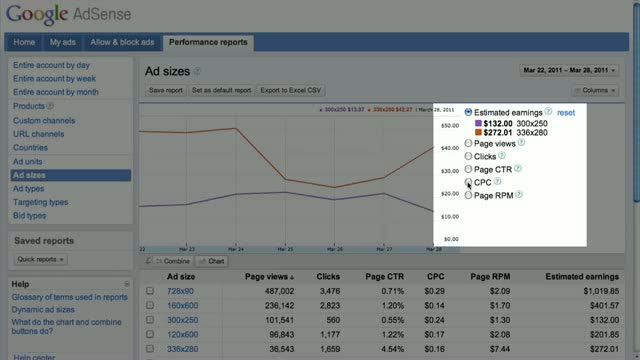Show help for Clicks metric

pyautogui.click(x=502, y=156)
